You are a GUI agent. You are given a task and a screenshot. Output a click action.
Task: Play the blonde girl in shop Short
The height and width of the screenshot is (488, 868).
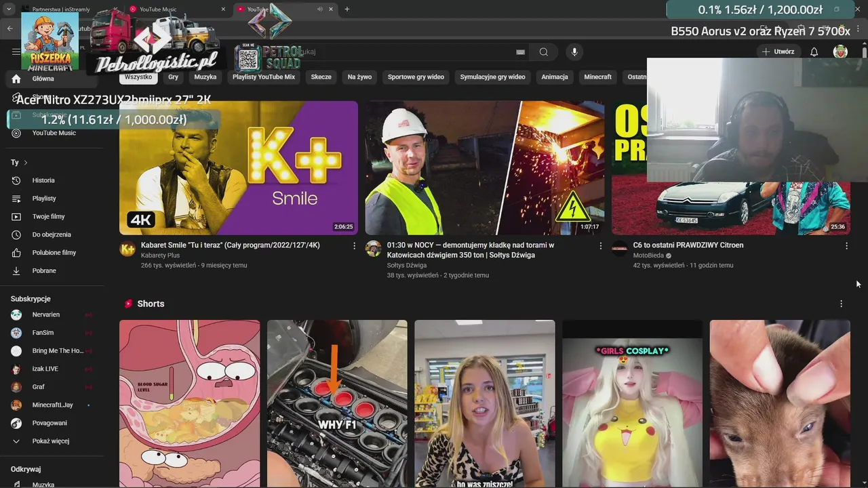(485, 404)
